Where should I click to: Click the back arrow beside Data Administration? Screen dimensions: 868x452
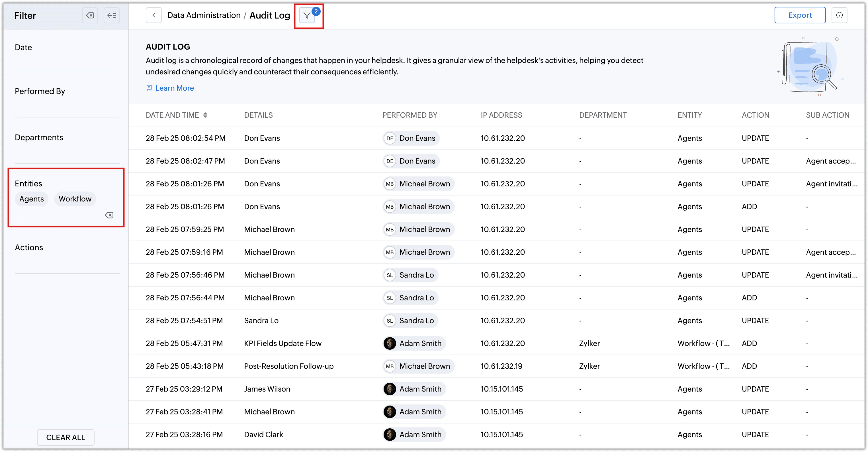point(154,15)
